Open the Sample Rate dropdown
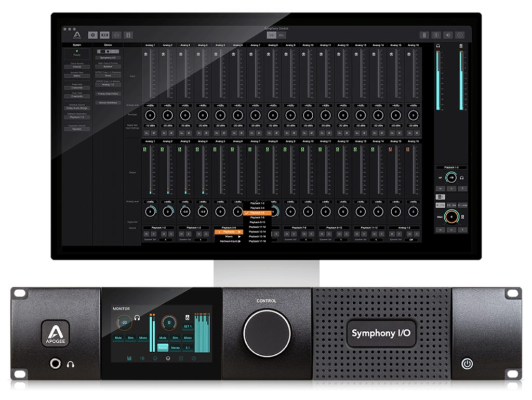Image resolution: width=532 pixels, height=400 pixels. coord(77,76)
